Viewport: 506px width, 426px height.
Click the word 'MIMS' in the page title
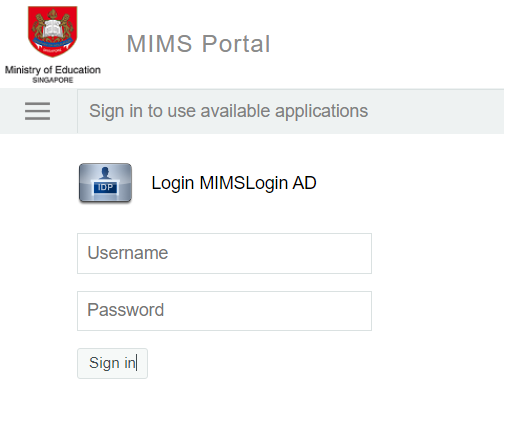[x=159, y=44]
